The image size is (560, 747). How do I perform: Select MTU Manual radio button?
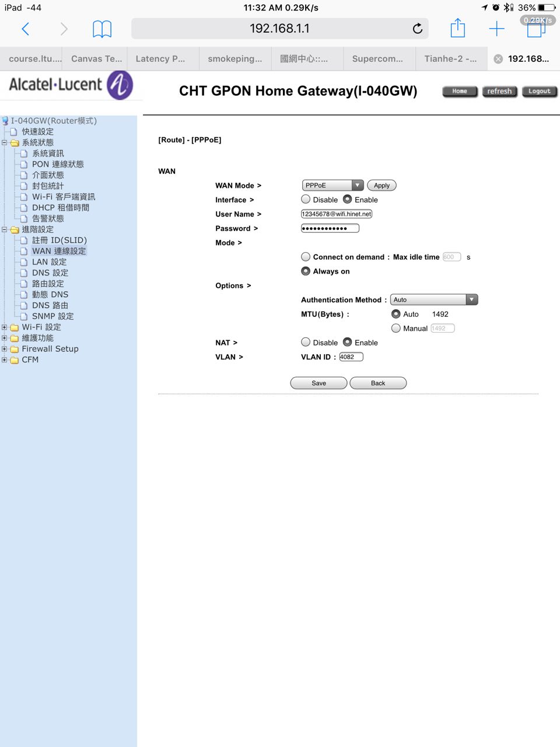(396, 329)
